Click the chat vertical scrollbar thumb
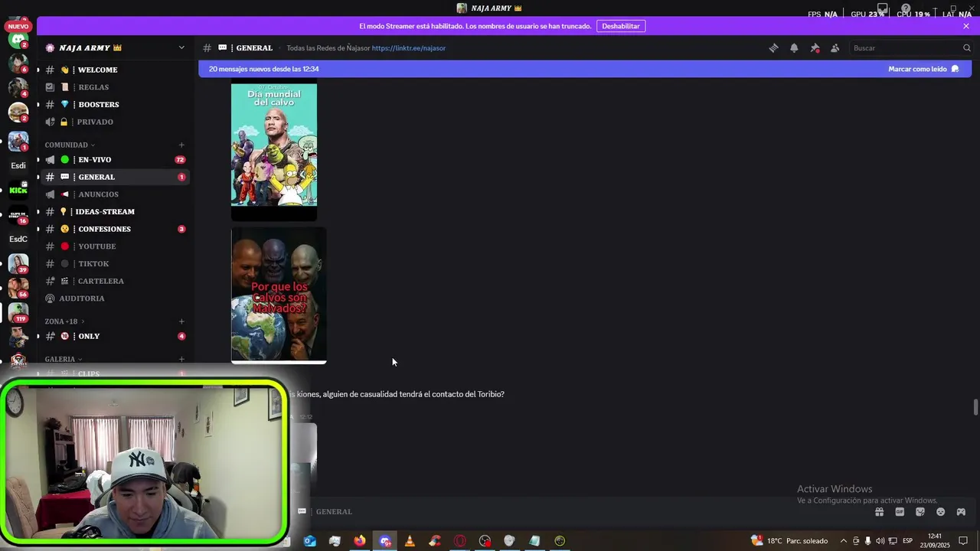This screenshot has height=551, width=980. tap(975, 407)
